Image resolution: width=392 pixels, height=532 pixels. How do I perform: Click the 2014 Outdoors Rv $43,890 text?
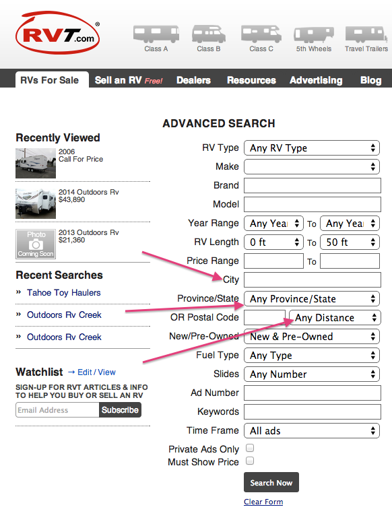(89, 196)
